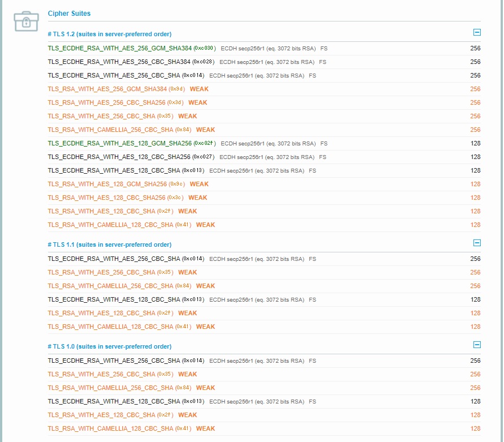The image size is (504, 442).
Task: Select TLS_RSA_WITH_CAMELLIA_256_CBC_SHA under TLS 1.2
Action: tap(110, 130)
